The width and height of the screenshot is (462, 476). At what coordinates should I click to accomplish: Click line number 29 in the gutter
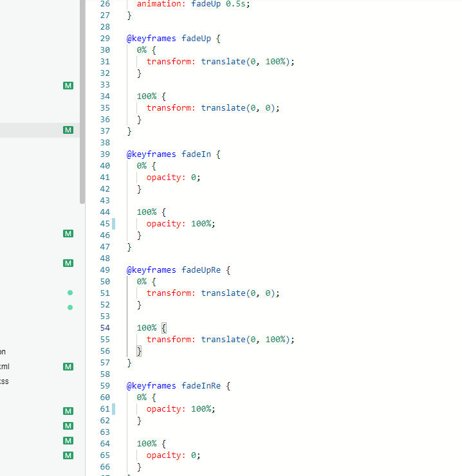(105, 39)
